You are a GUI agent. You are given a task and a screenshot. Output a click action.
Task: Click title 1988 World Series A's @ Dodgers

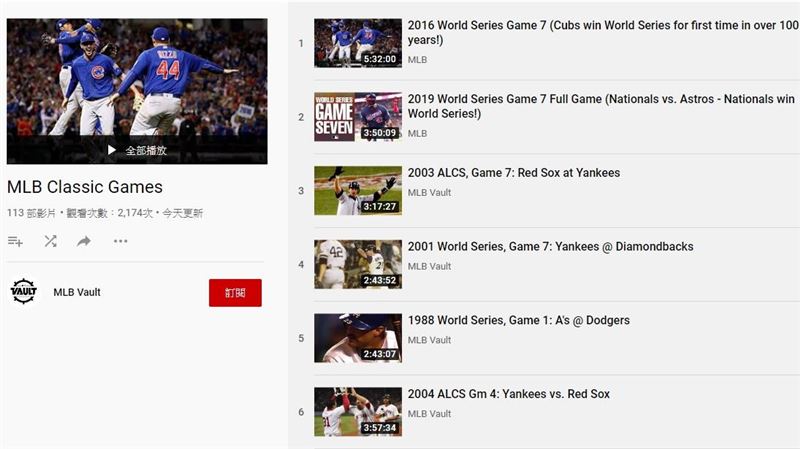518,320
